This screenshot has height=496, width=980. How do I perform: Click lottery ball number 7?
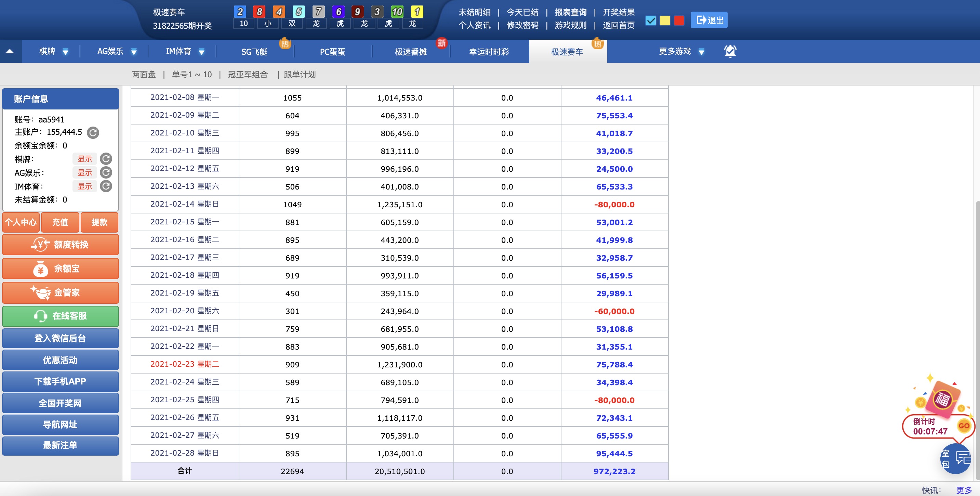pyautogui.click(x=318, y=11)
